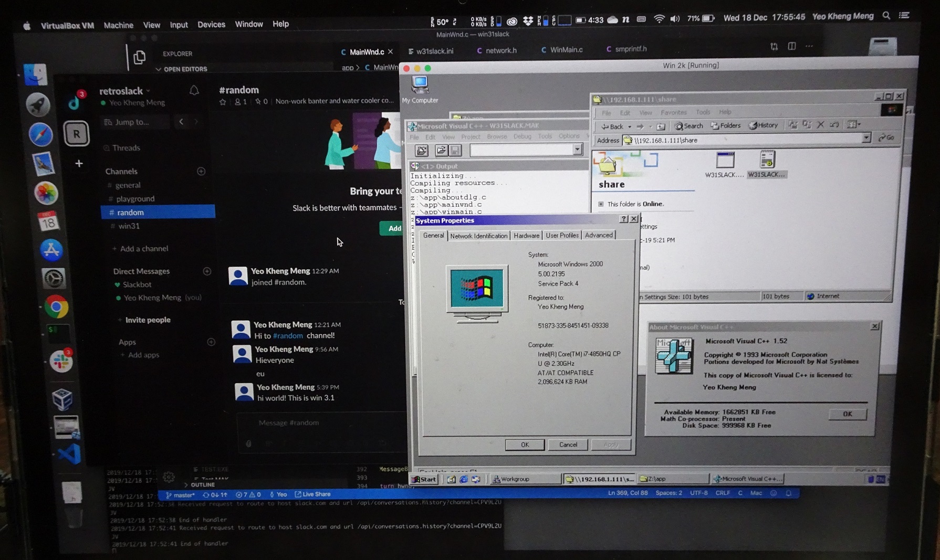Open Slack notification bell

(194, 90)
